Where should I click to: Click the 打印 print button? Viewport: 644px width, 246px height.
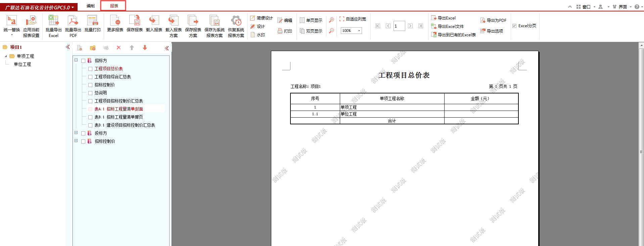coord(285,31)
